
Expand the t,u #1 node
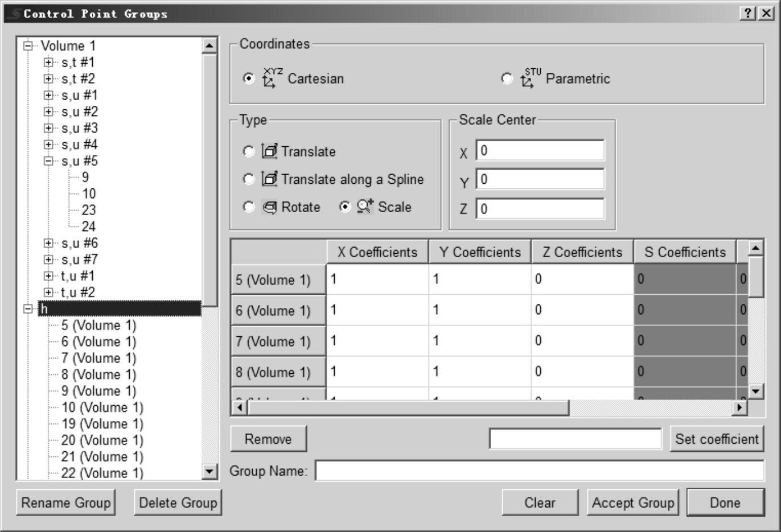(x=48, y=277)
